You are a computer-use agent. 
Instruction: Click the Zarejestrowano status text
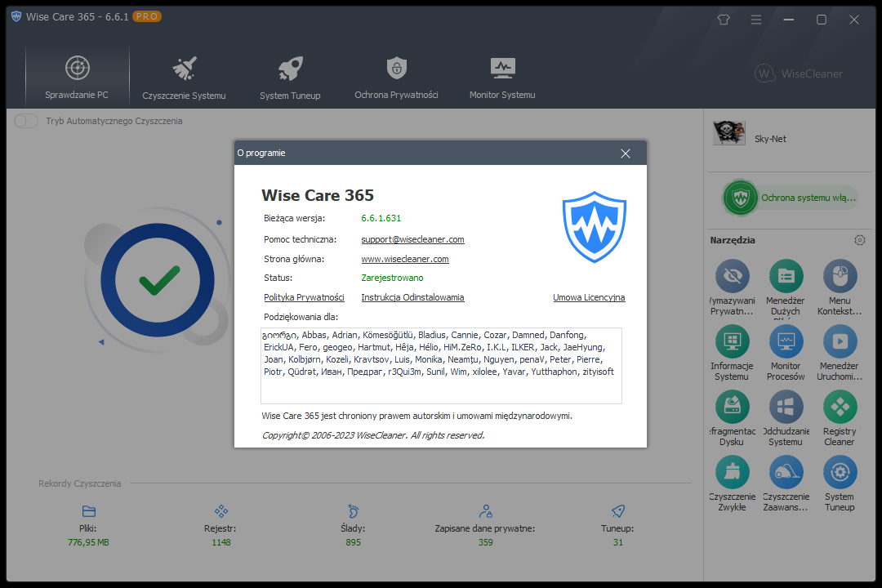pyautogui.click(x=392, y=278)
